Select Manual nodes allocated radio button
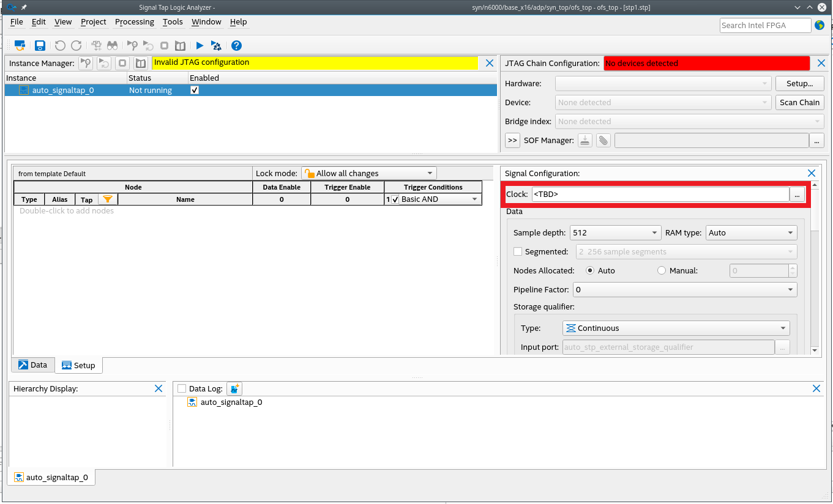 [662, 270]
